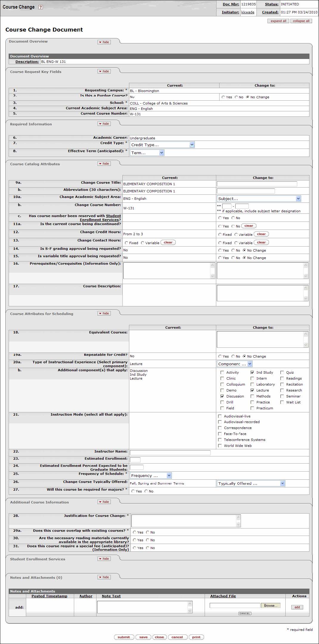319x644 pixels.
Task: Select Yes for course number reserved
Action: click(220, 218)
